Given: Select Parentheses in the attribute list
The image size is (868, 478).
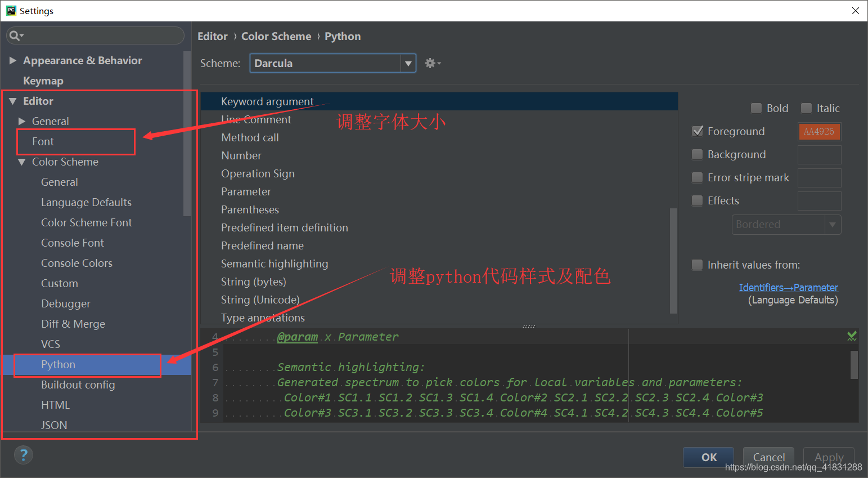Looking at the screenshot, I should coord(435,209).
